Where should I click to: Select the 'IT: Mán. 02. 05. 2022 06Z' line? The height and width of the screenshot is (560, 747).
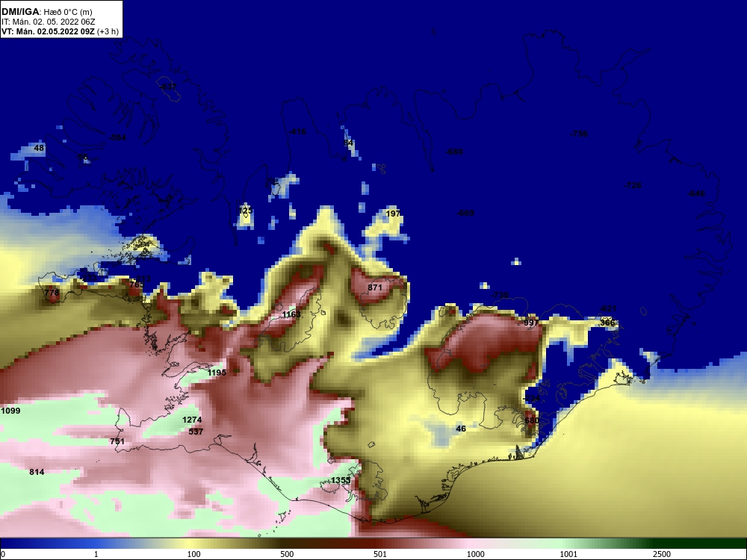pyautogui.click(x=48, y=22)
